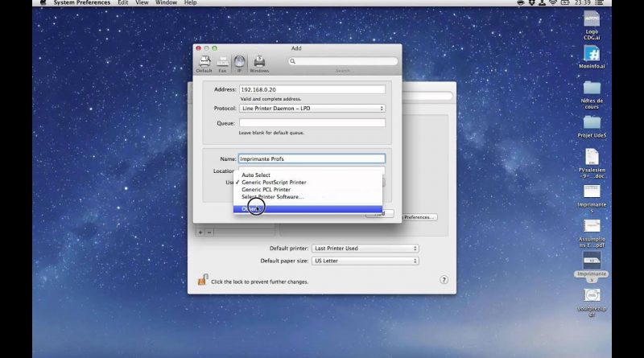Image resolution: width=644 pixels, height=358 pixels.
Task: Open the 'Default printer' dropdown
Action: click(x=365, y=249)
